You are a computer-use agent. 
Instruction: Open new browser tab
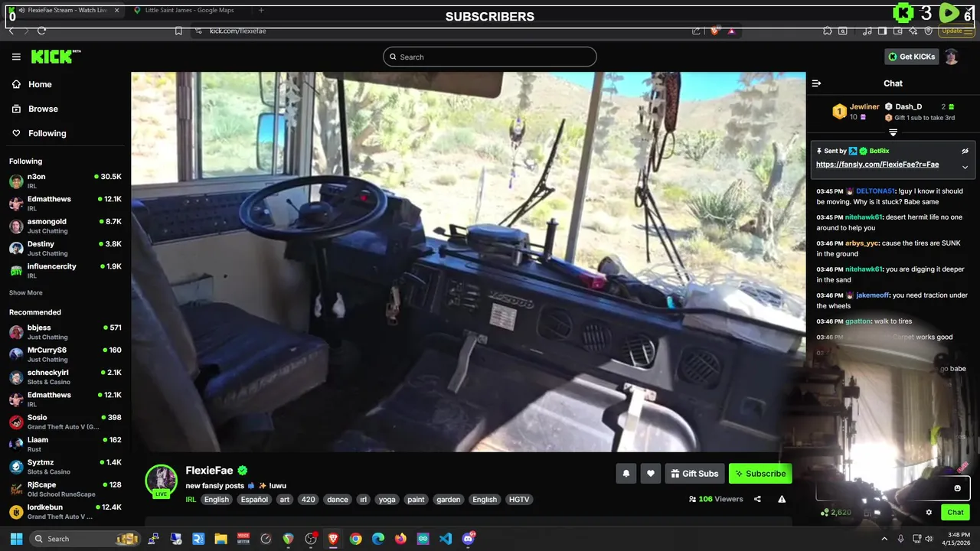tap(261, 10)
